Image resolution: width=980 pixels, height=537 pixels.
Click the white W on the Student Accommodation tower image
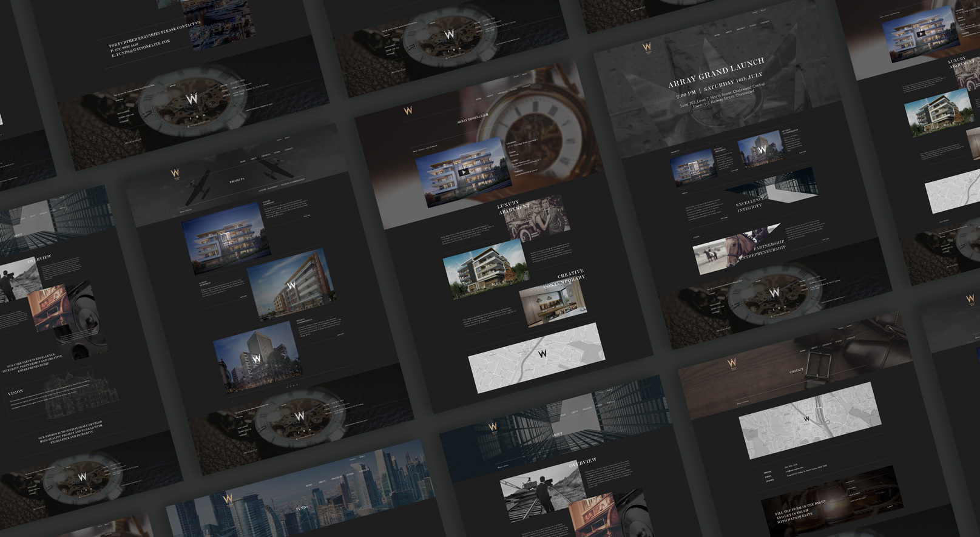click(762, 149)
